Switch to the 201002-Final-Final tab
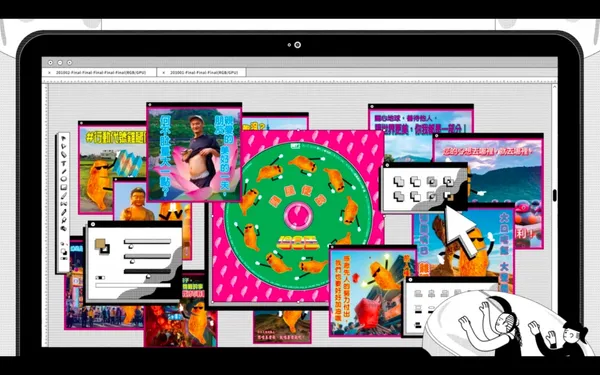Screen dimensions: 600x375 101,72
